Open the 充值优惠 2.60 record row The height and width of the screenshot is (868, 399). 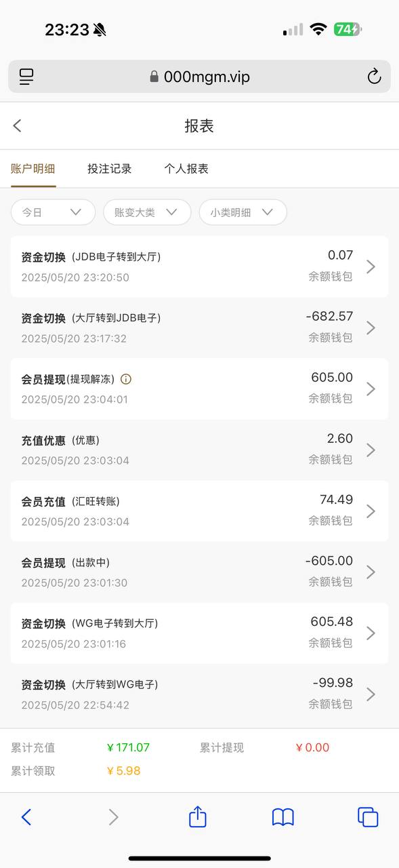click(199, 450)
